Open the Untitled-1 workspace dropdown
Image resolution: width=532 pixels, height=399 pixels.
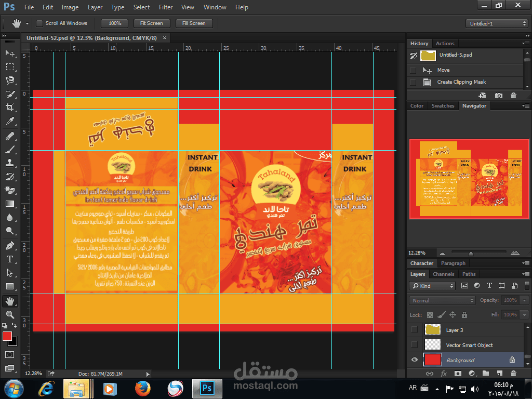497,23
